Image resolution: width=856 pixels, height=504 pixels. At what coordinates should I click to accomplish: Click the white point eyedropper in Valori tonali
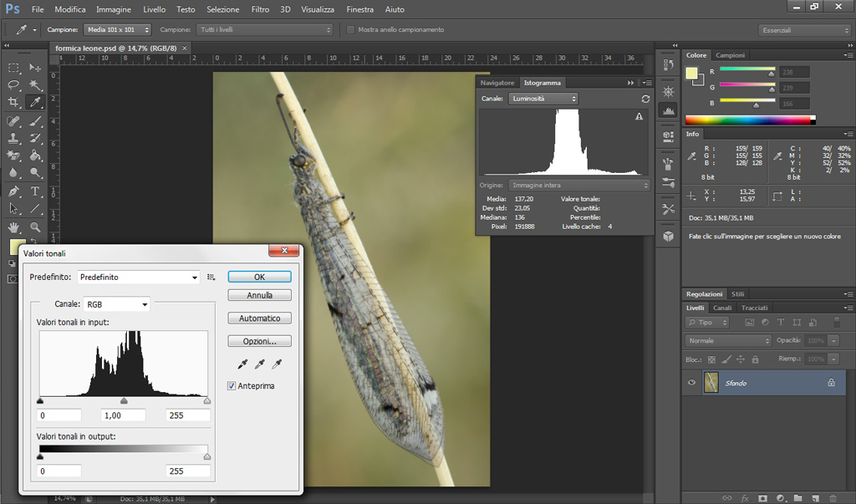coord(276,364)
